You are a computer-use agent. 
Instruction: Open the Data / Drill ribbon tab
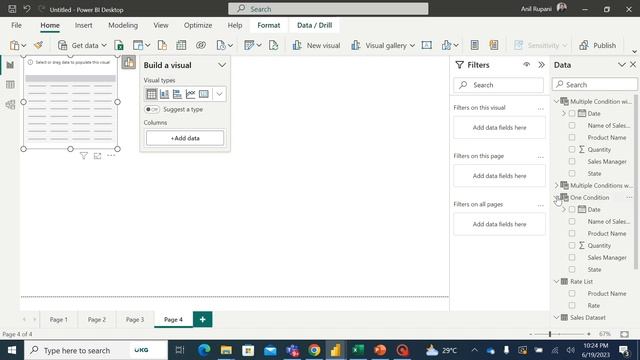(314, 25)
